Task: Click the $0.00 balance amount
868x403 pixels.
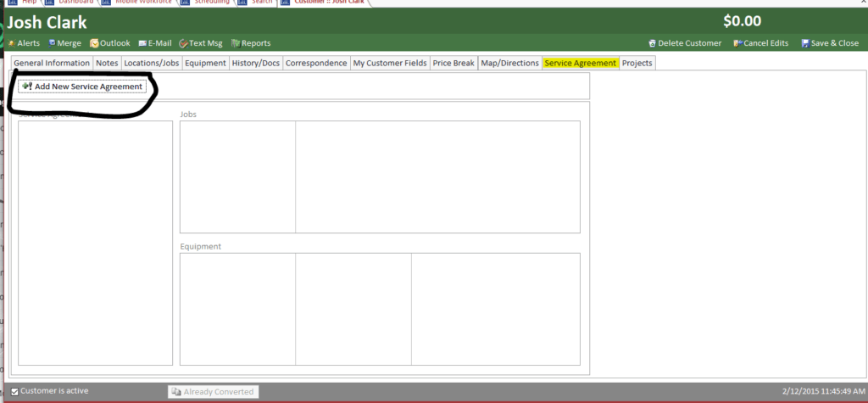Action: [742, 21]
